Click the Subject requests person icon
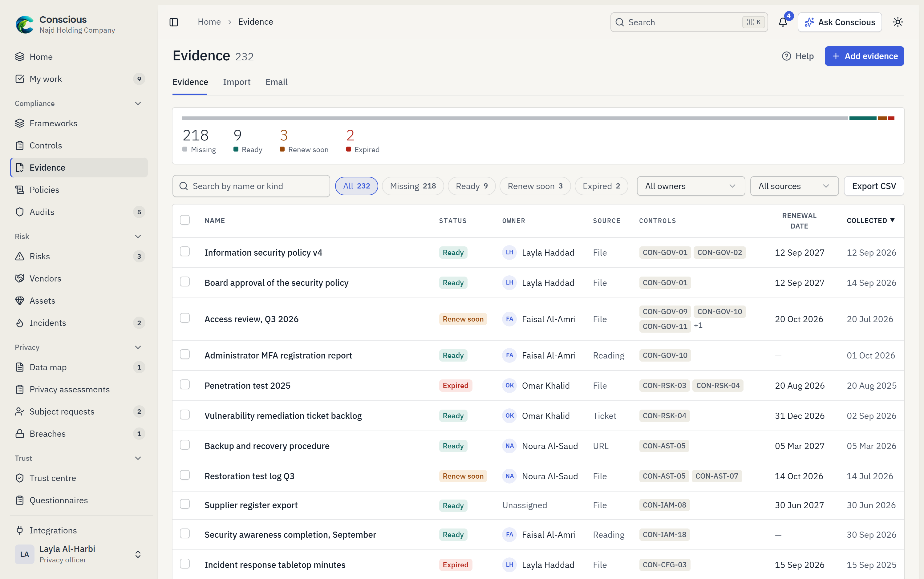Image resolution: width=924 pixels, height=579 pixels. (19, 412)
